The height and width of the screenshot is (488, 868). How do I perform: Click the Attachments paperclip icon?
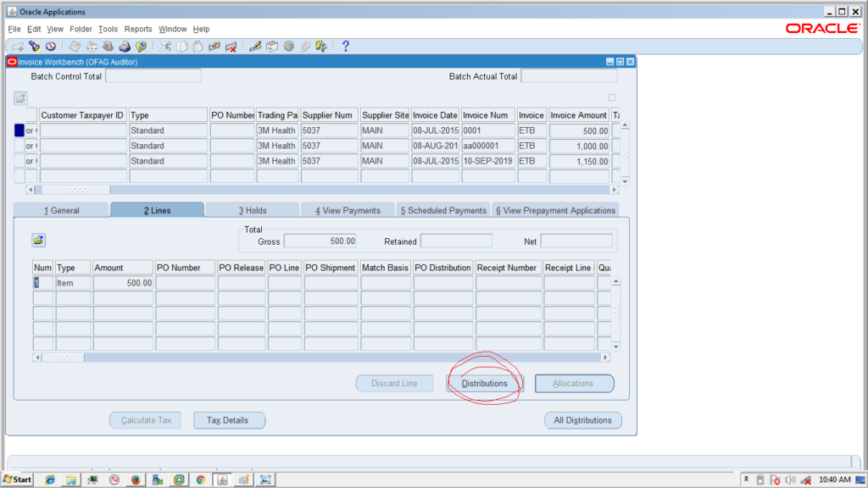click(304, 47)
